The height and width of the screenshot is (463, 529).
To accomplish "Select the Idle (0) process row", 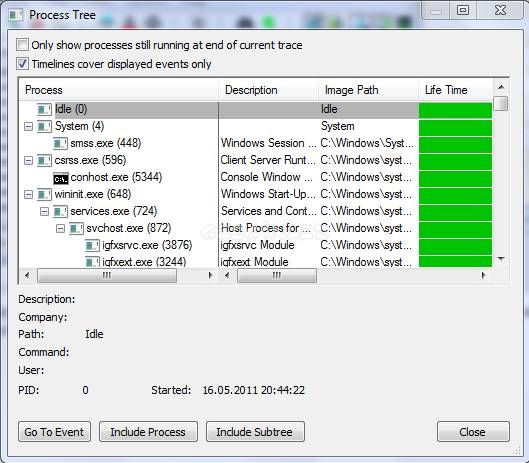I will (x=71, y=109).
